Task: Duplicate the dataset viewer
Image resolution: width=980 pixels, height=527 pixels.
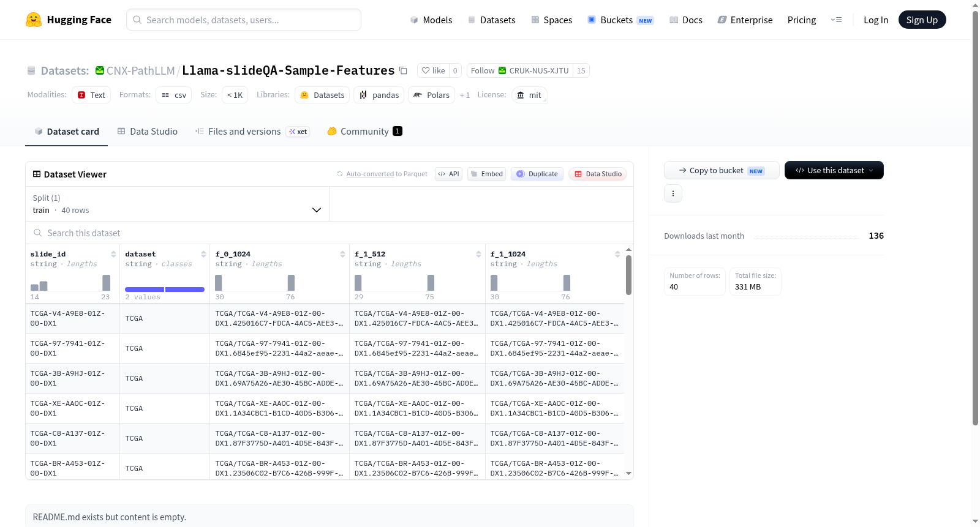Action: pyautogui.click(x=537, y=174)
